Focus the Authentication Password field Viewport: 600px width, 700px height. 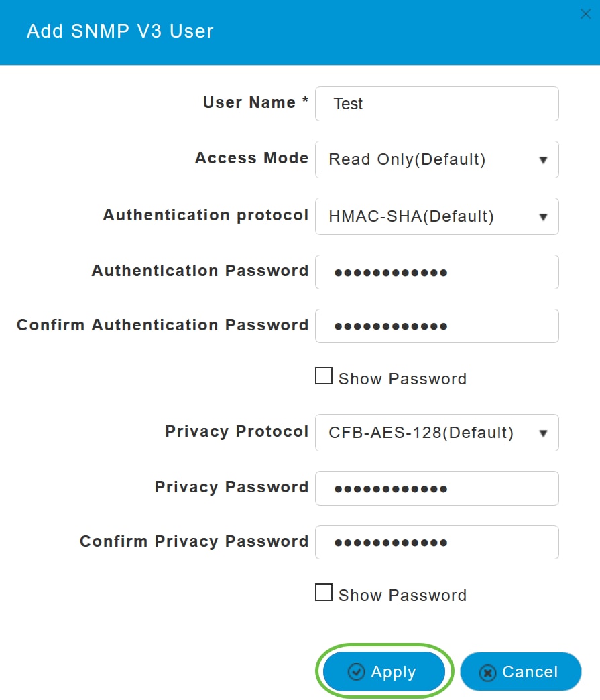(x=436, y=272)
